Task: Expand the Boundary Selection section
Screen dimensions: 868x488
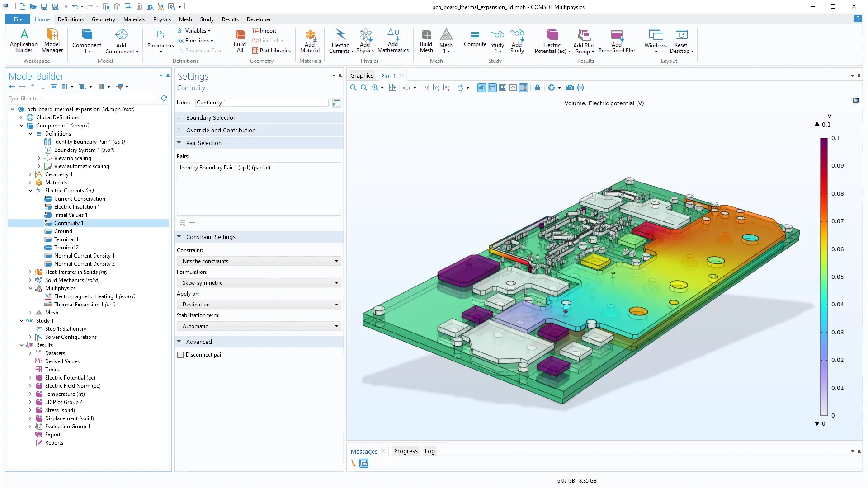Action: pos(211,117)
